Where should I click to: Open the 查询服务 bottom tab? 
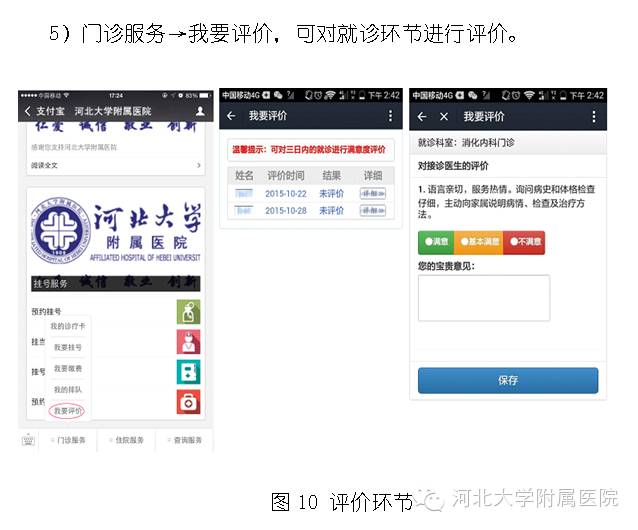coord(185,440)
